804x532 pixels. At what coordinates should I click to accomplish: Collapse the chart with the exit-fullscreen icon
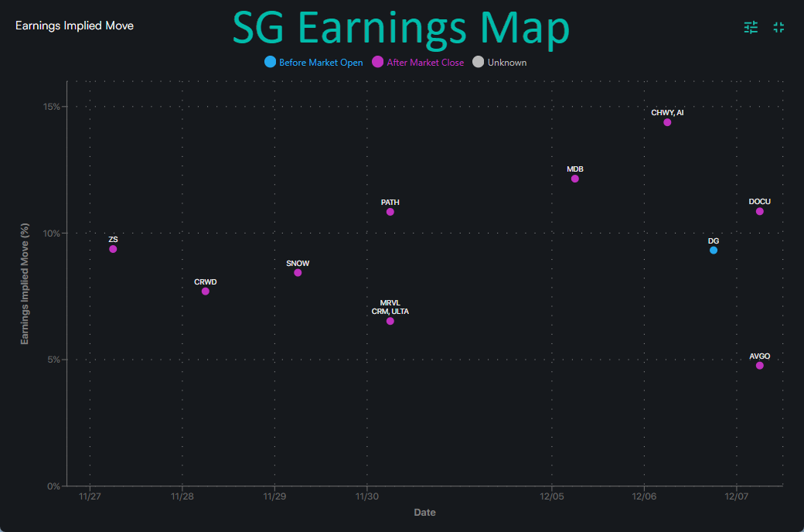(778, 27)
